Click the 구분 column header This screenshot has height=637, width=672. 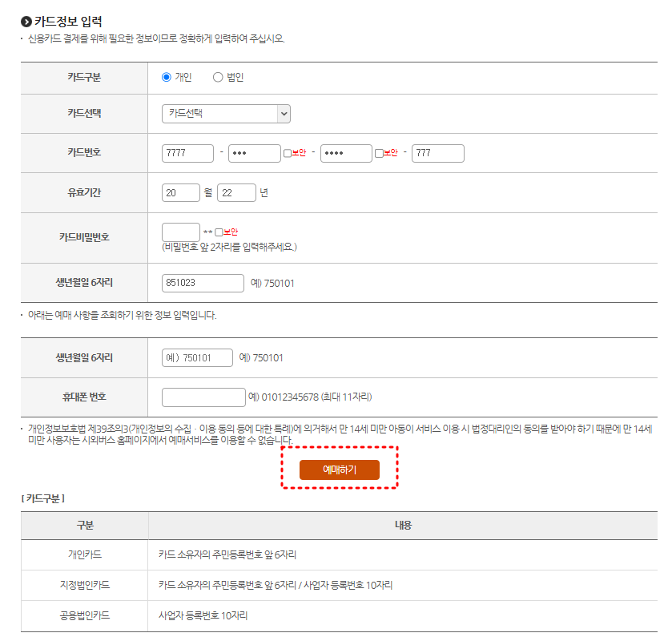(x=85, y=525)
